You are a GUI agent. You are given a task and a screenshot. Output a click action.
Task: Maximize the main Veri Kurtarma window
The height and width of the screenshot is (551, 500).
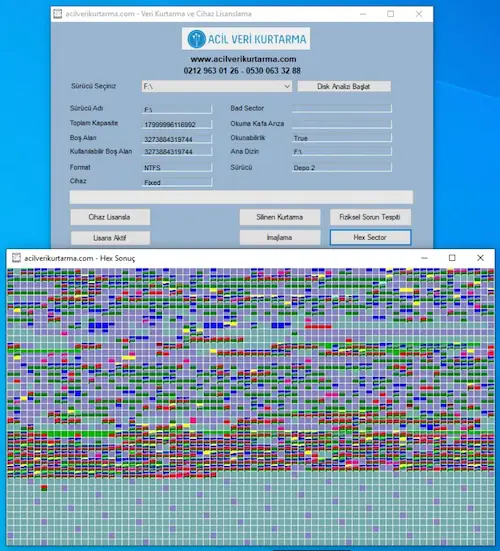(x=390, y=14)
